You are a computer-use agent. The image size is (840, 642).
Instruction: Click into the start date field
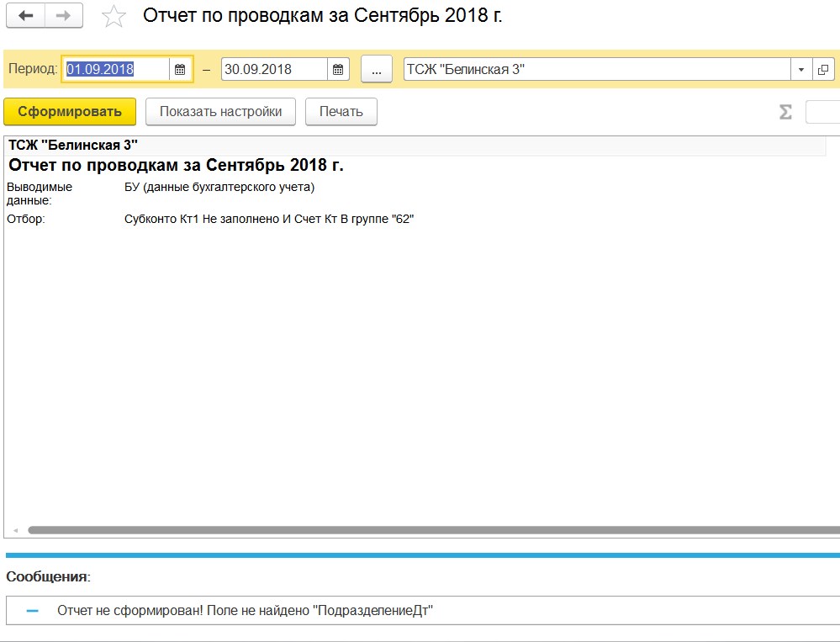[x=116, y=70]
